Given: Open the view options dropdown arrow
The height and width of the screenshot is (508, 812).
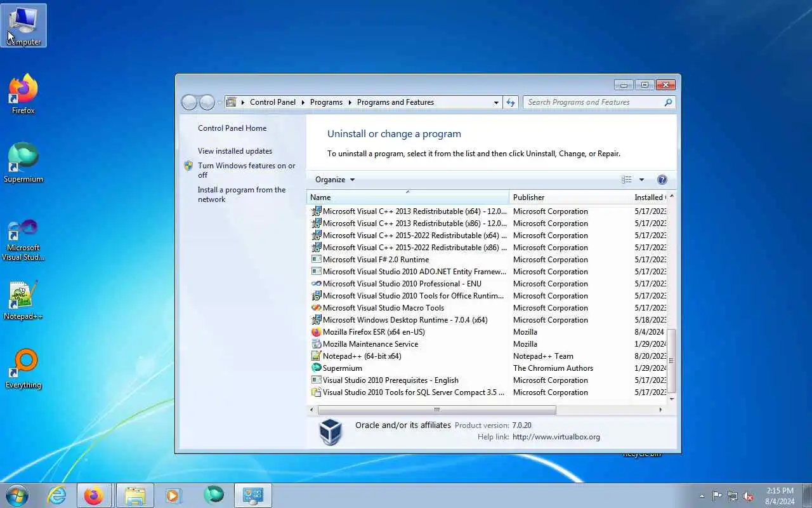Looking at the screenshot, I should point(641,180).
